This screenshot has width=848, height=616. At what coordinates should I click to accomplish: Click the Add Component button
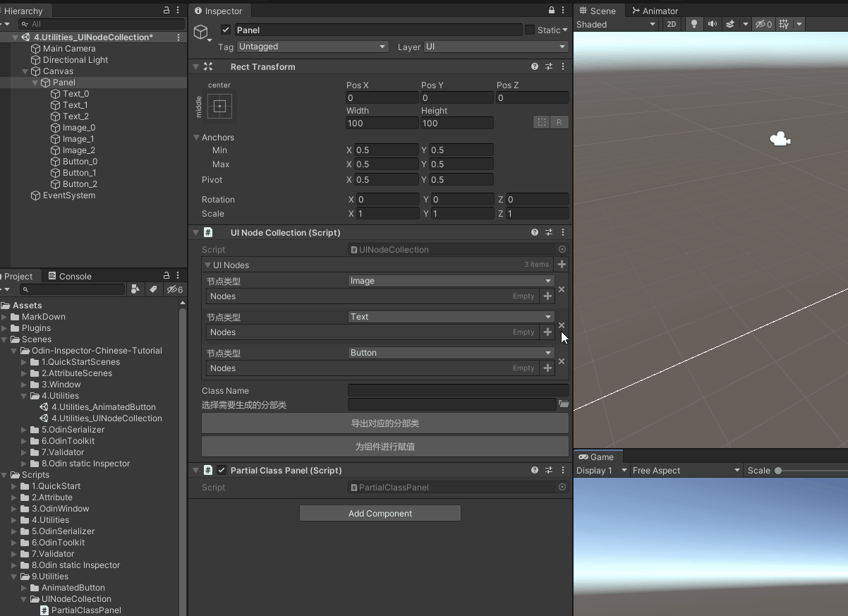click(380, 513)
